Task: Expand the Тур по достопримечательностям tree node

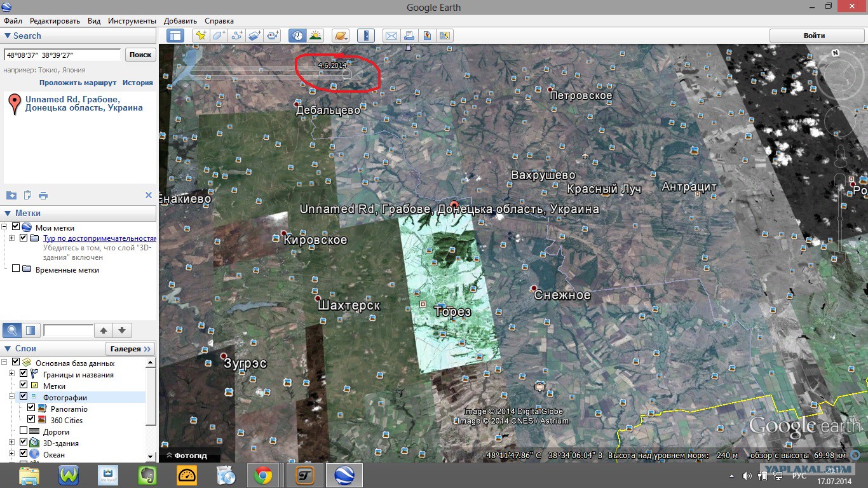Action: click(x=12, y=238)
